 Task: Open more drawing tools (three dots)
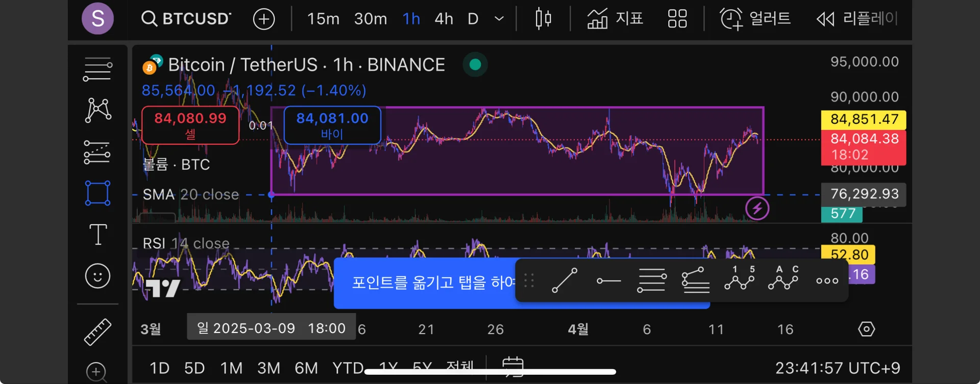coord(827,280)
